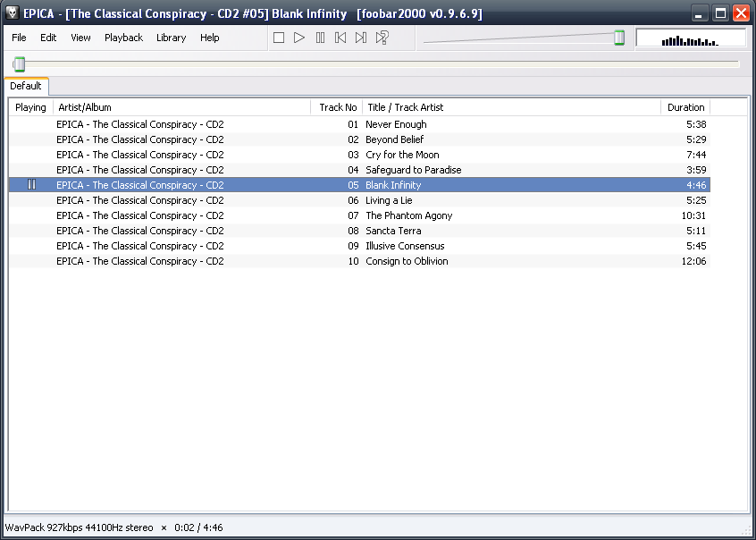The width and height of the screenshot is (756, 540).
Task: Open the Playback menu
Action: [123, 38]
